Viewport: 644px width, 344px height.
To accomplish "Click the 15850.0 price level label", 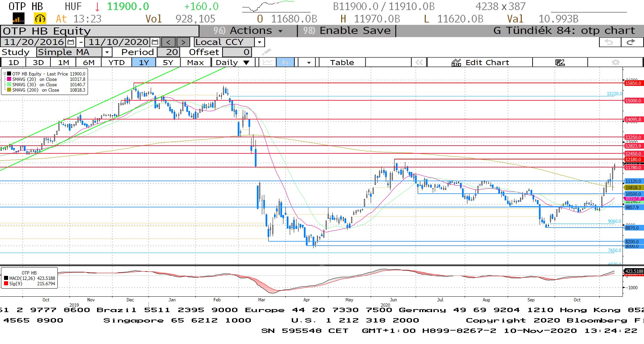I will (633, 83).
